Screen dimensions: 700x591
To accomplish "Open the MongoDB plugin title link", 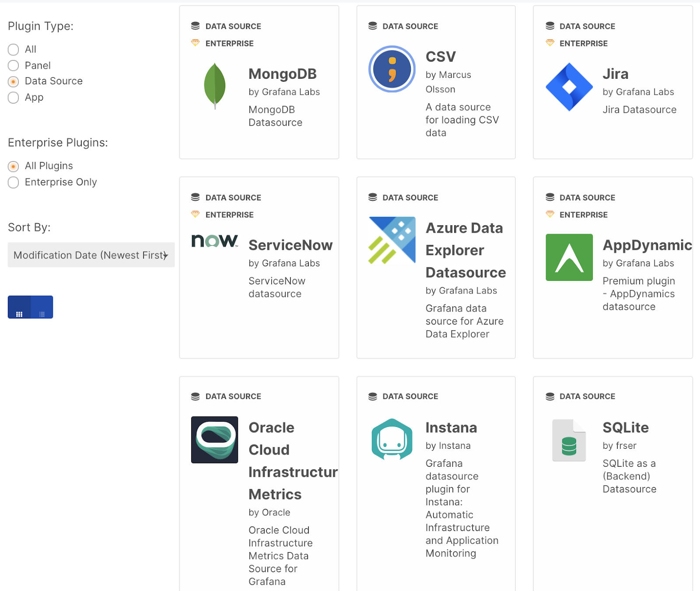I will pos(283,74).
